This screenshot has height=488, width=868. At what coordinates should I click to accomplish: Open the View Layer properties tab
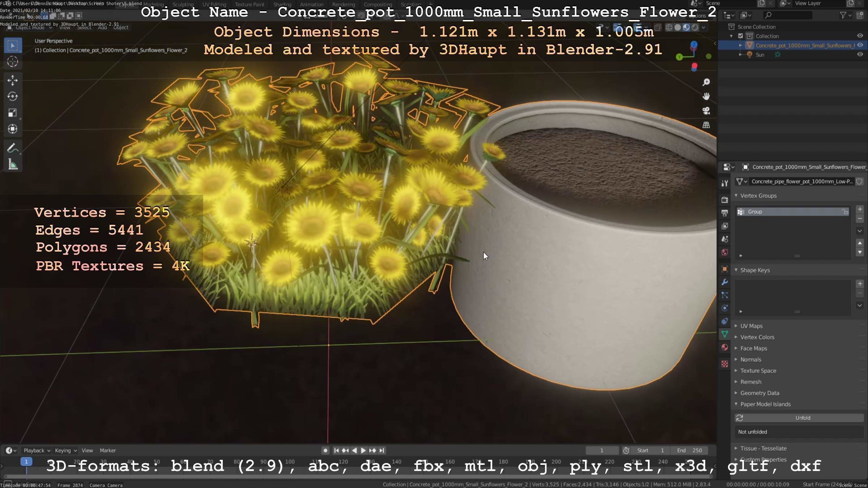point(724,226)
